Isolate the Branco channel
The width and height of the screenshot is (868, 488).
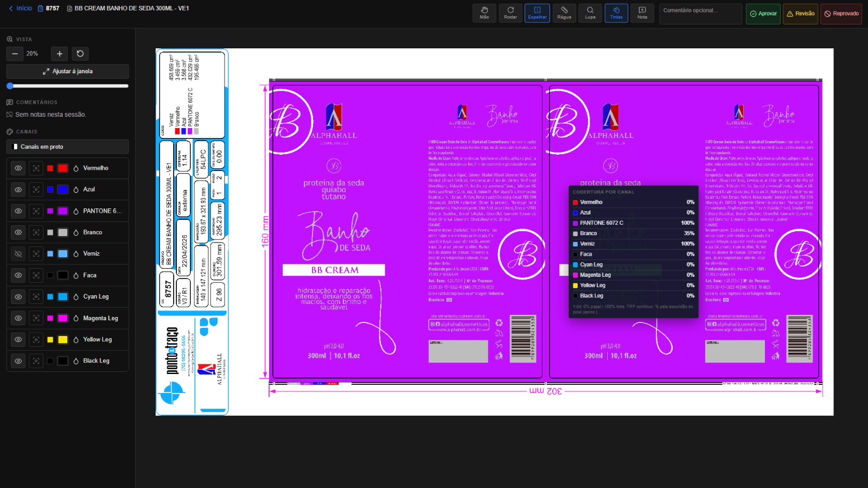click(36, 232)
